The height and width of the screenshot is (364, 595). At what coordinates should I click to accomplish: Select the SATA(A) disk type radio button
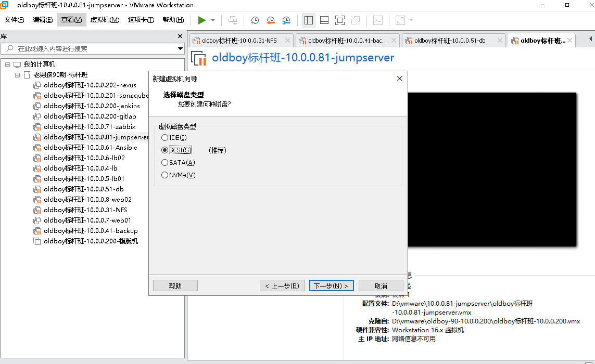tap(164, 163)
